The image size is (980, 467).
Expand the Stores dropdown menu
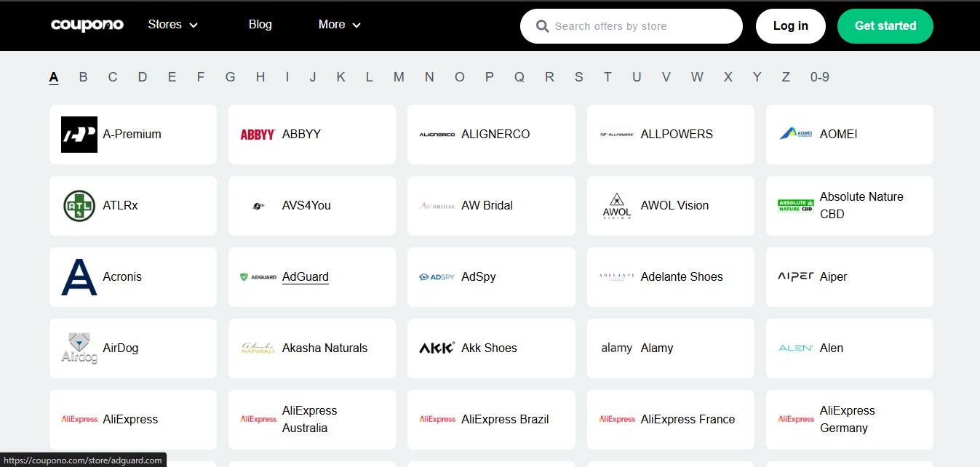pyautogui.click(x=173, y=25)
